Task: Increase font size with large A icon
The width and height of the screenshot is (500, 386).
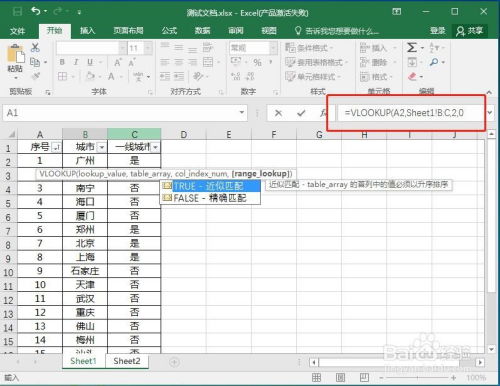Action: [118, 62]
